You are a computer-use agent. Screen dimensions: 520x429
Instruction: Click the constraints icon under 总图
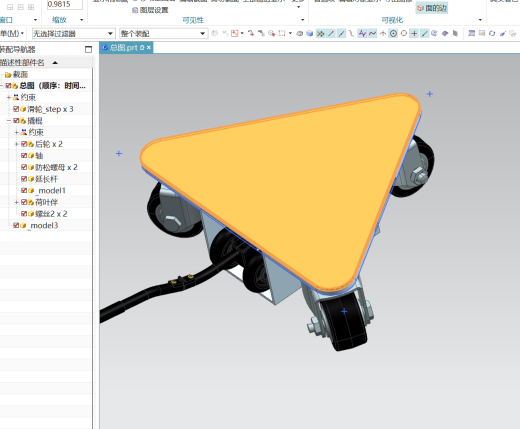click(16, 97)
